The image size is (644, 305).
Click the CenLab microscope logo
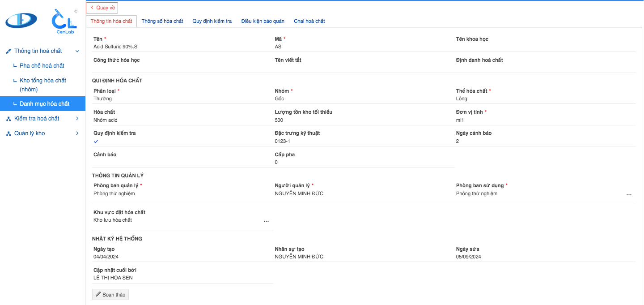[64, 21]
